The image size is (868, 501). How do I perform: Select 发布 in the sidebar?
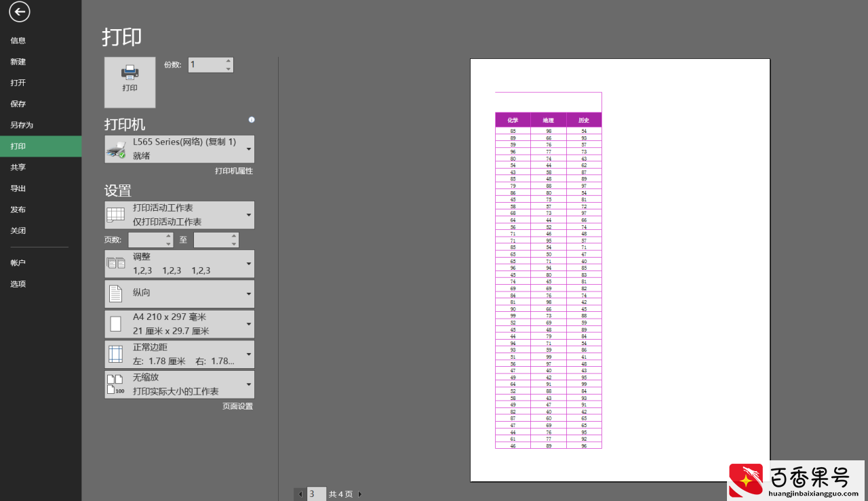41,209
